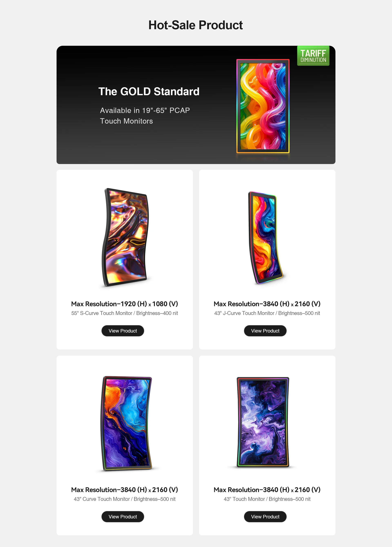Click the 1920 x 1080 Max Resolution title
The height and width of the screenshot is (547, 392).
(125, 304)
